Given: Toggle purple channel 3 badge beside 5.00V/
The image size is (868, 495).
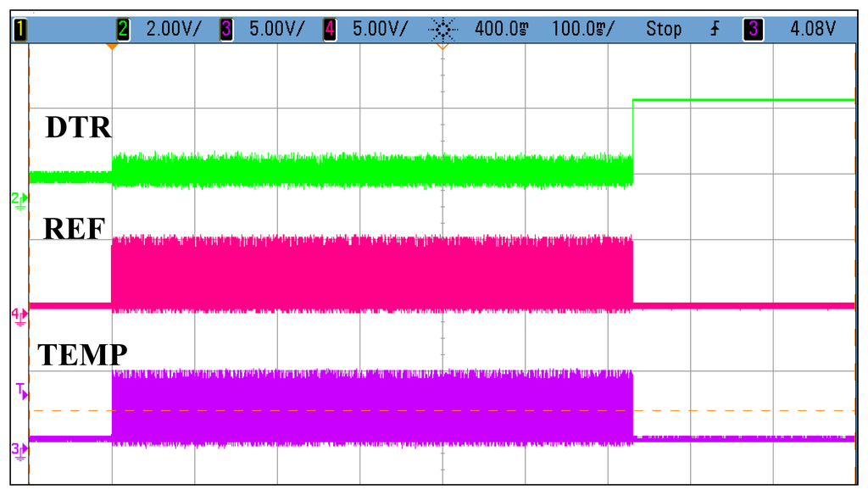Looking at the screenshot, I should pyautogui.click(x=226, y=31).
